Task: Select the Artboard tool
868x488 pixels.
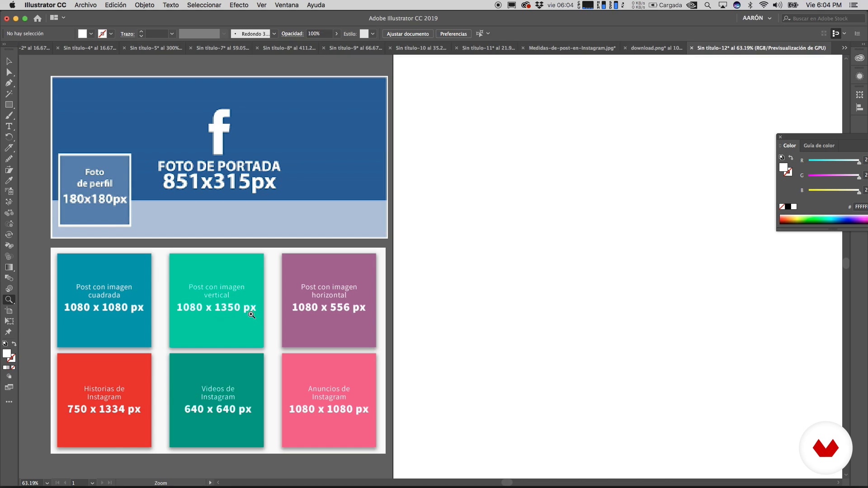Action: click(x=9, y=310)
